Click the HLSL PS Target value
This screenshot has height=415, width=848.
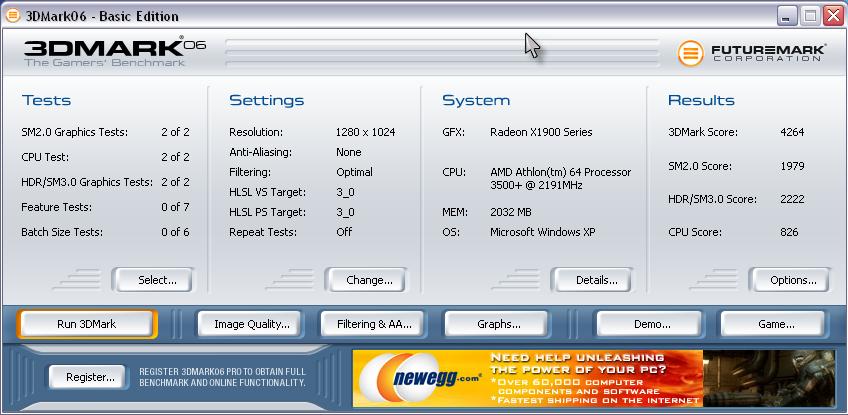pyautogui.click(x=345, y=212)
